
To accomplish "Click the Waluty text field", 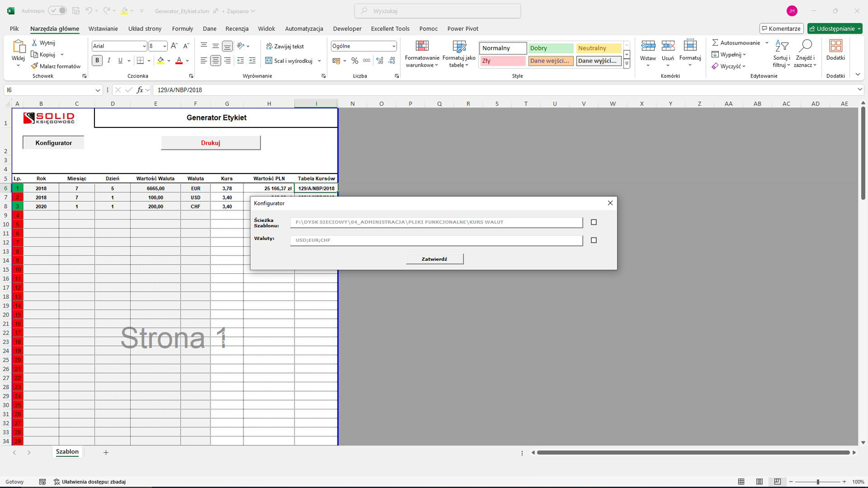I will (x=436, y=240).
